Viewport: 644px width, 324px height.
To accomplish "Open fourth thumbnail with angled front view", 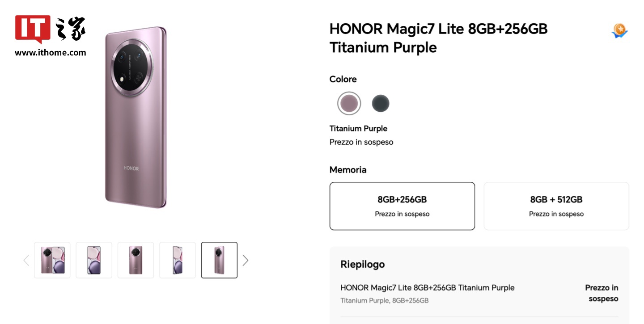I will 178,260.
